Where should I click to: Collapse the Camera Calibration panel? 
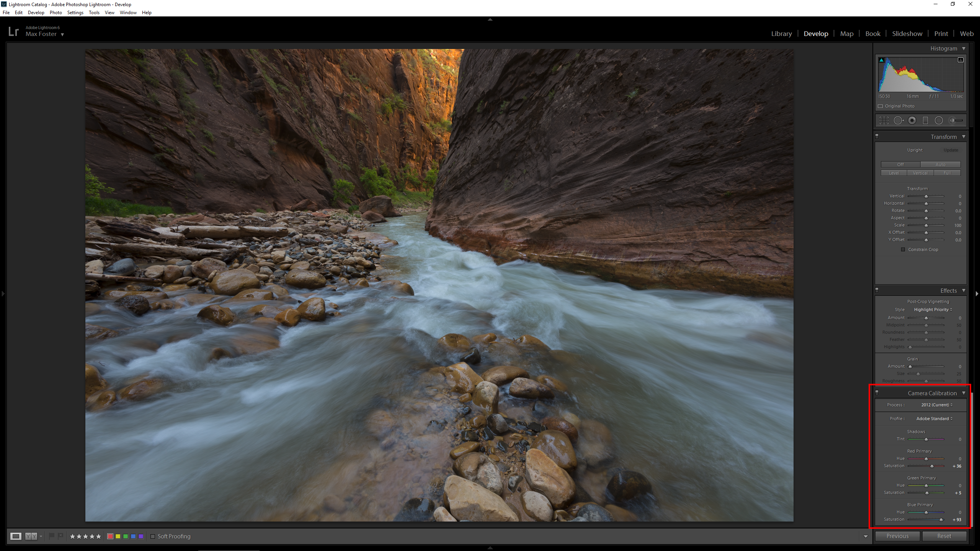964,393
